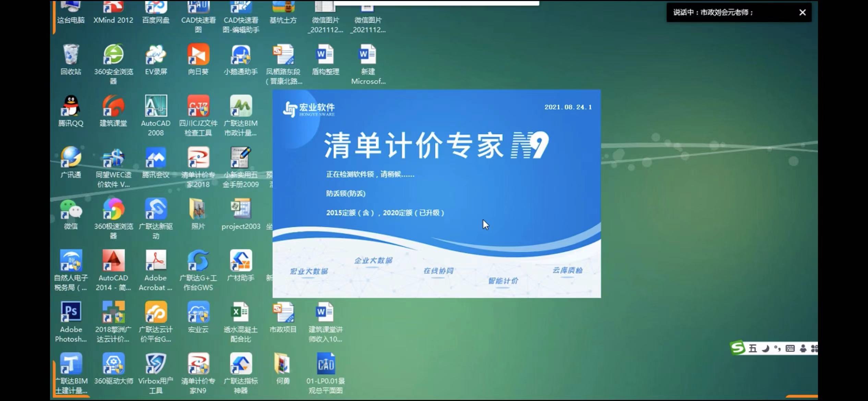The image size is (868, 401).
Task: Launch 清单计价专家N9 shortcut
Action: 198,374
